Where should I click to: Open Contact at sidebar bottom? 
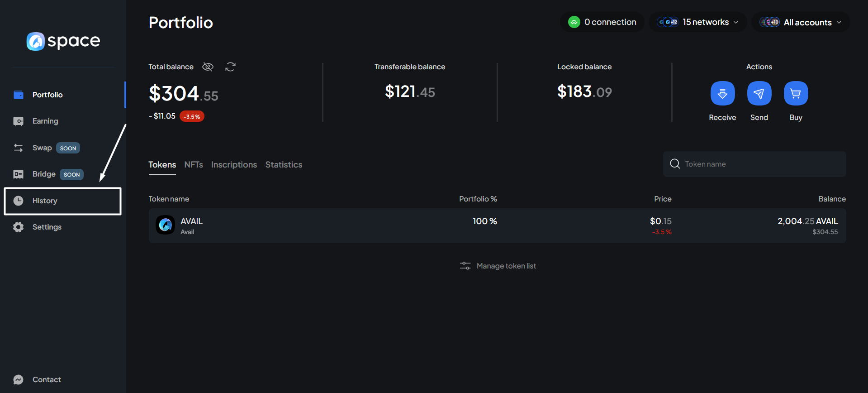coord(46,379)
